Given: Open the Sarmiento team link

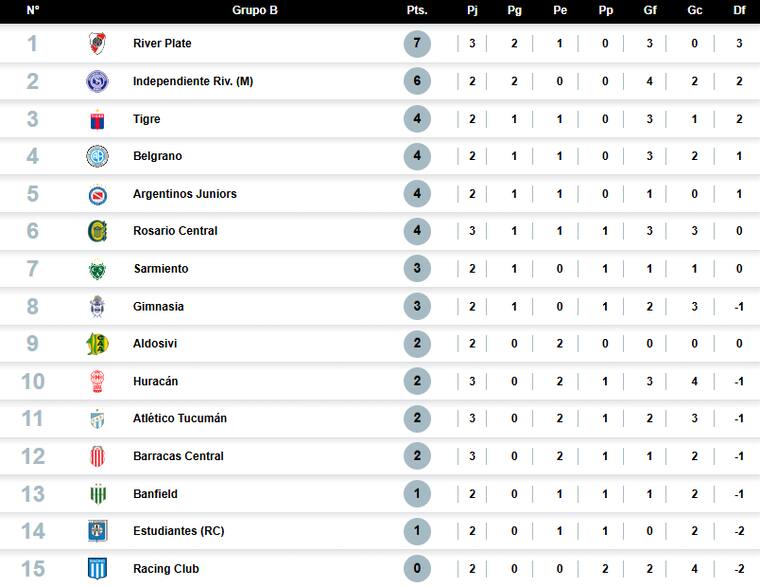Looking at the screenshot, I should (x=160, y=269).
